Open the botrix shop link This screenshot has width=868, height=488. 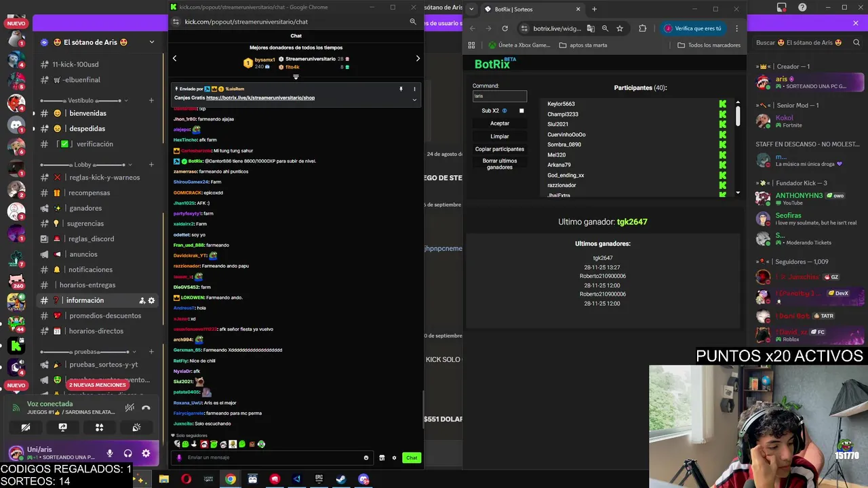(x=260, y=98)
